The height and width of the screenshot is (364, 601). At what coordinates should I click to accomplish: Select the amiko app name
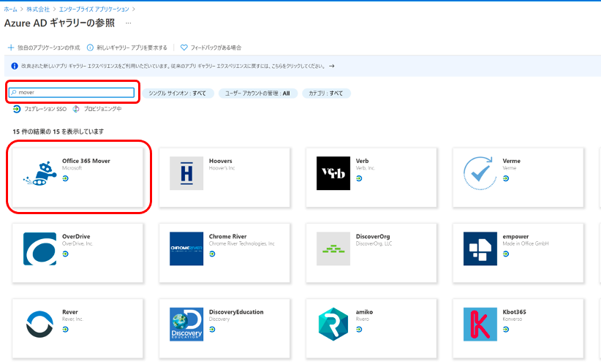(365, 312)
